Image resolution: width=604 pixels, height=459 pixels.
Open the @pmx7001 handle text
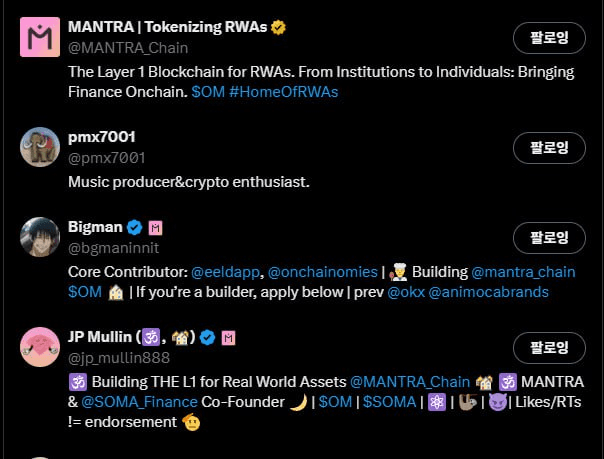(107, 157)
